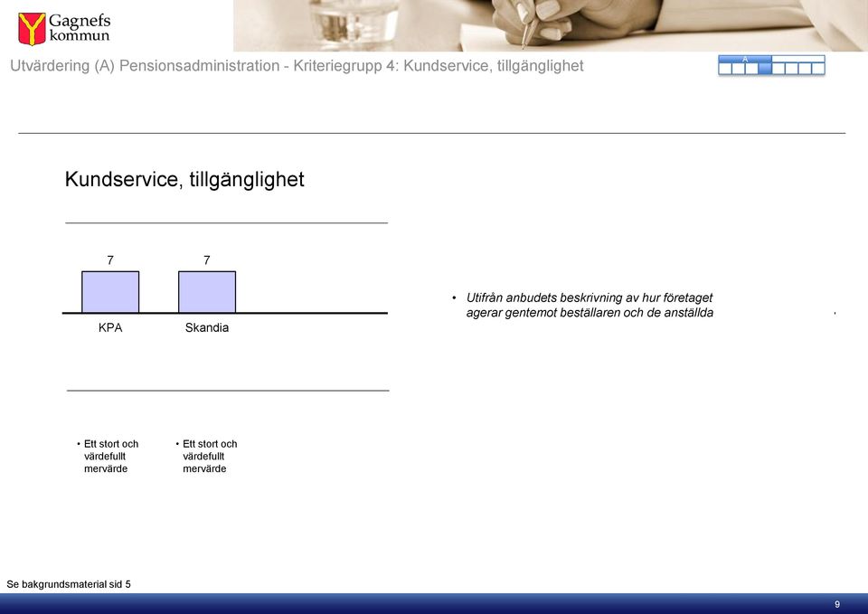
Task: Click the page number 9 in the footer
Action: [837, 605]
